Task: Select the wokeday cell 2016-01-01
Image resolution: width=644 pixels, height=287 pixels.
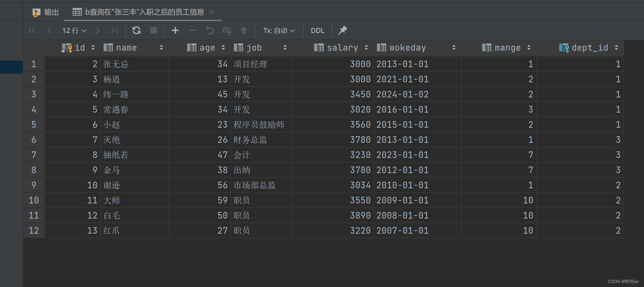Action: [418, 110]
